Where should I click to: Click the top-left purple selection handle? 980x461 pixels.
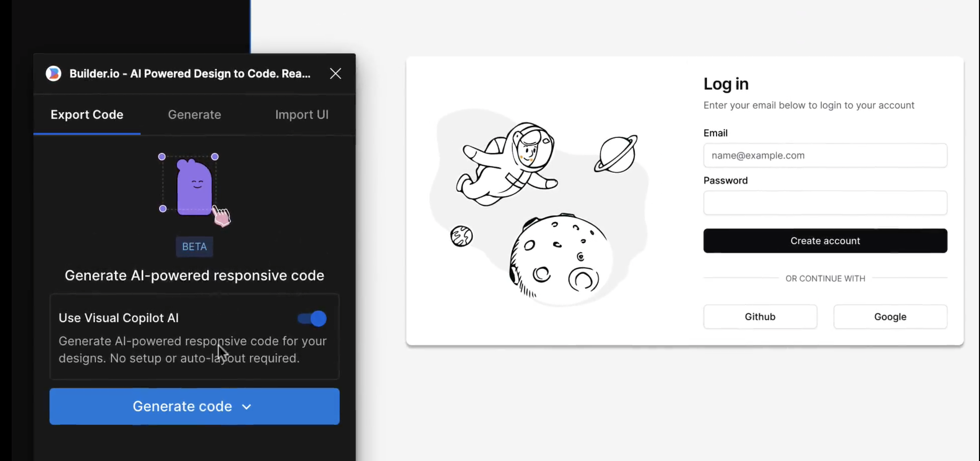(162, 157)
